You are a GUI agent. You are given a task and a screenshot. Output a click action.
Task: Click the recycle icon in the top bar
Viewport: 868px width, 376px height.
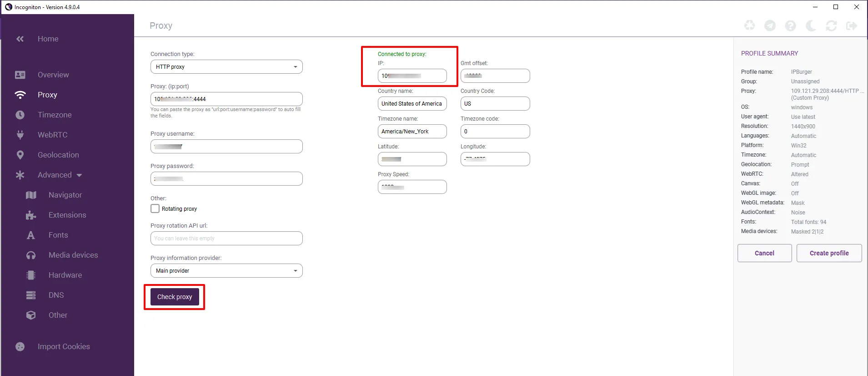point(749,25)
